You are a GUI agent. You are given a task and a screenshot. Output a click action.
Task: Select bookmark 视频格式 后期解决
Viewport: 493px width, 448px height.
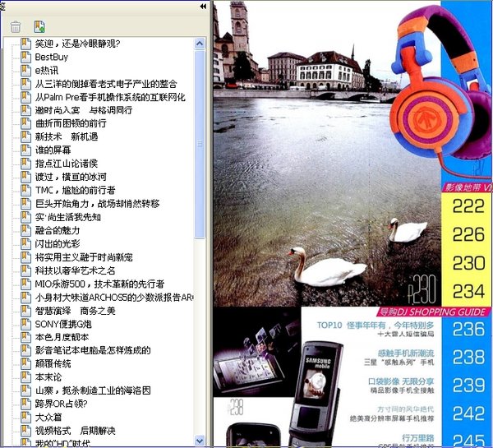pyautogui.click(x=75, y=431)
